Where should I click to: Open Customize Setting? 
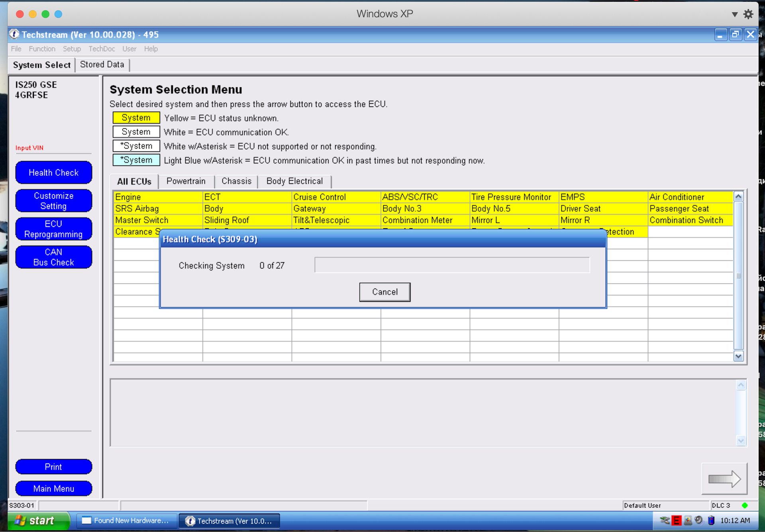point(54,201)
